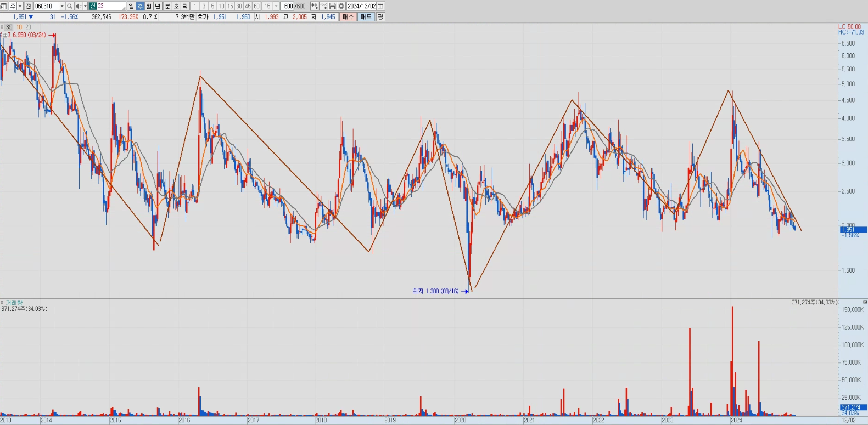Click the grid table icon on the chart

point(5,35)
